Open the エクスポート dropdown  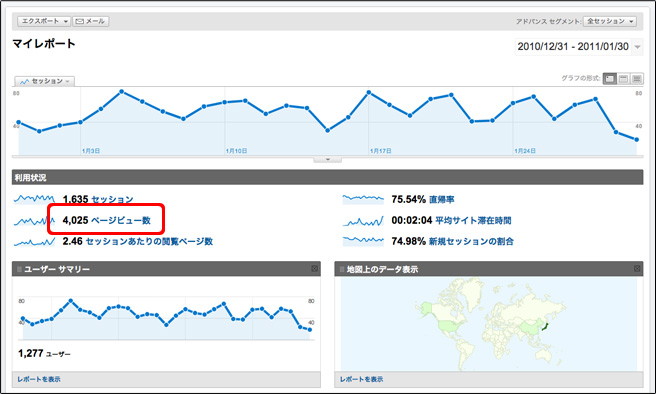click(x=44, y=21)
